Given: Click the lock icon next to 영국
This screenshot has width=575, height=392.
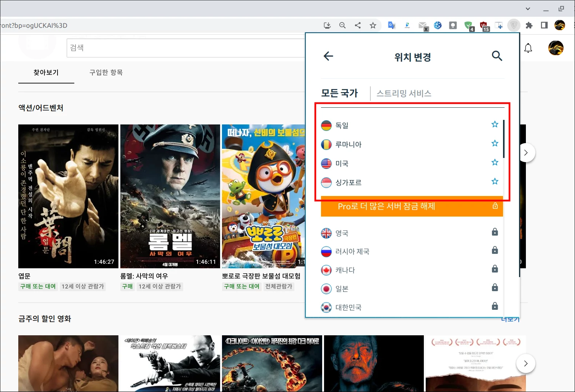Looking at the screenshot, I should (494, 232).
